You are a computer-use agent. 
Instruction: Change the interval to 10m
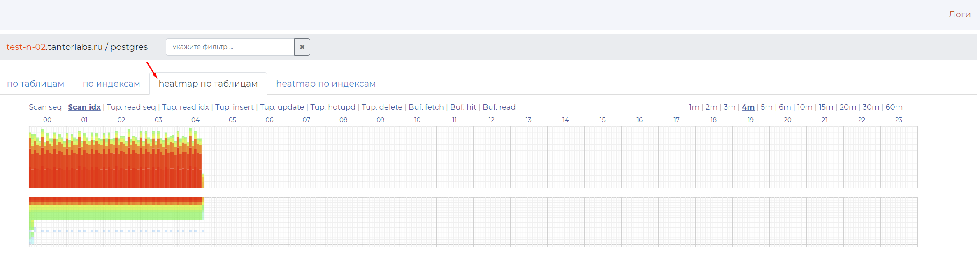point(804,107)
